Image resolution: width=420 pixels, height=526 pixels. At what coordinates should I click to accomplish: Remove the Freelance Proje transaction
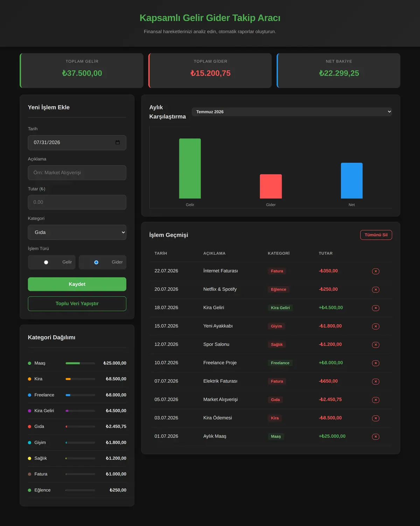click(376, 363)
